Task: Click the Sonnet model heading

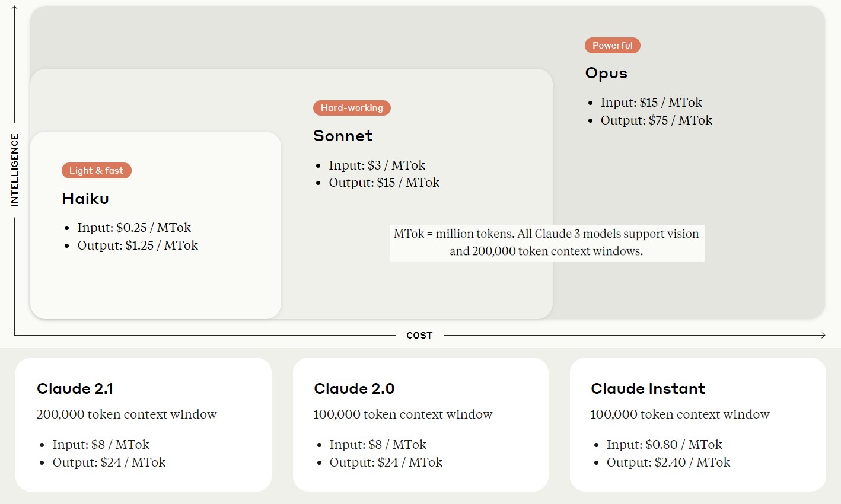Action: [x=343, y=136]
